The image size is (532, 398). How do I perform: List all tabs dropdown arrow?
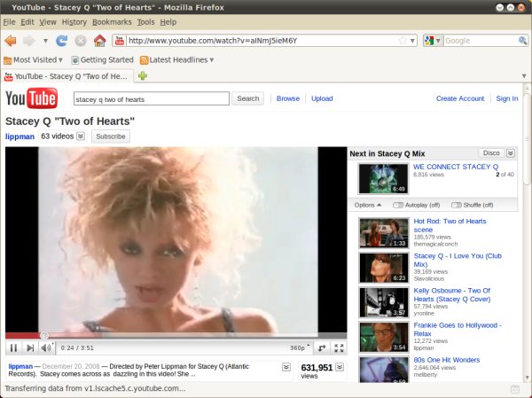524,75
